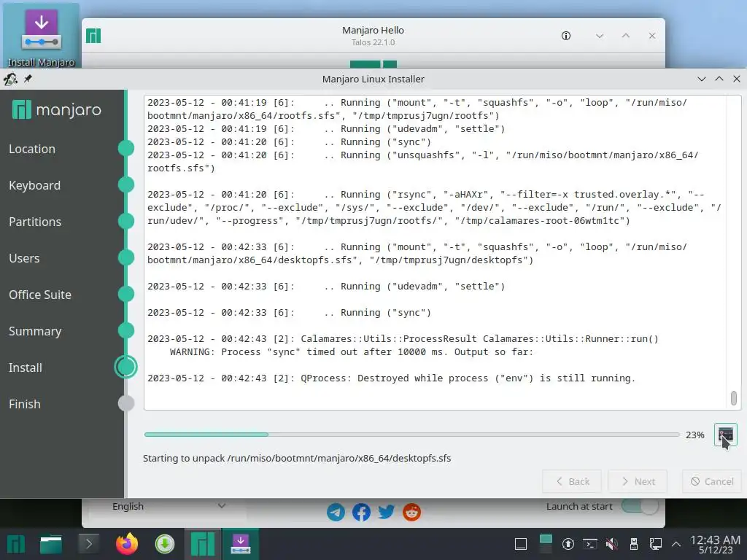Click the Cancel button

pos(712,481)
